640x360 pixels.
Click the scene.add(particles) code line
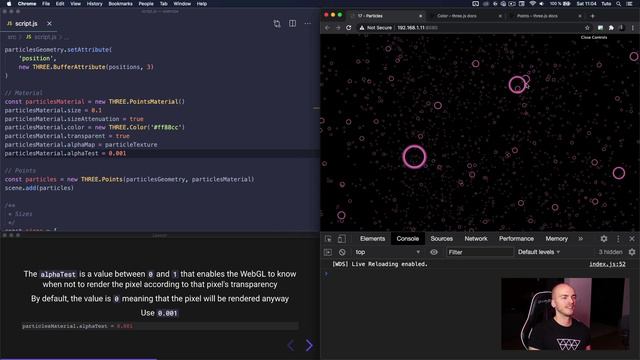tap(39, 188)
